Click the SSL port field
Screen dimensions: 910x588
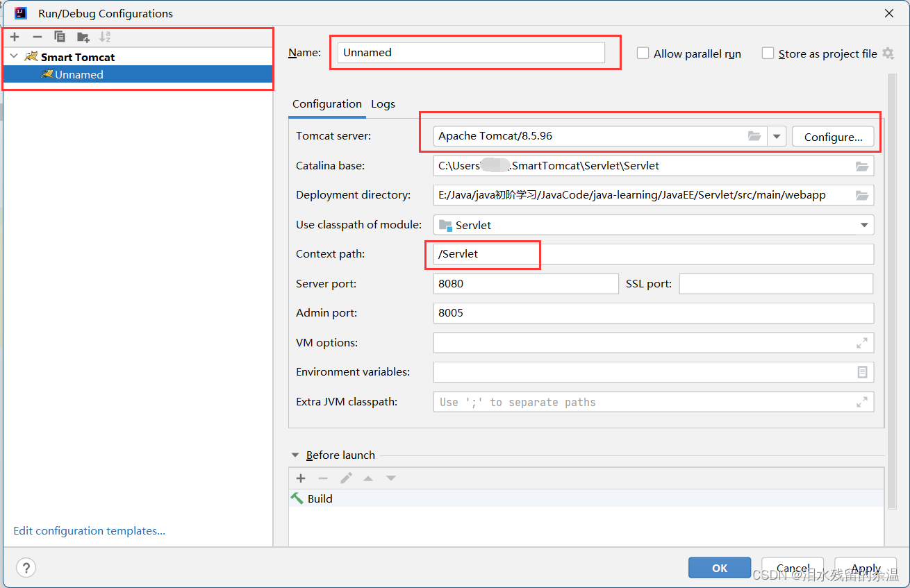[x=776, y=284]
